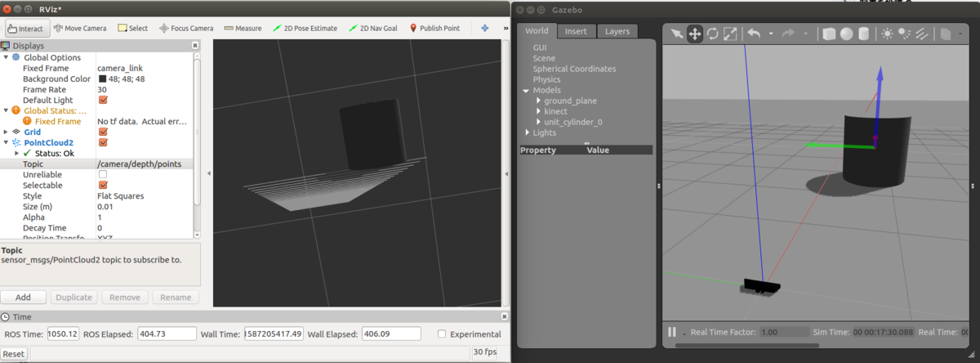The image size is (980, 363).
Task: Add a point light in Gazebo
Action: click(888, 34)
